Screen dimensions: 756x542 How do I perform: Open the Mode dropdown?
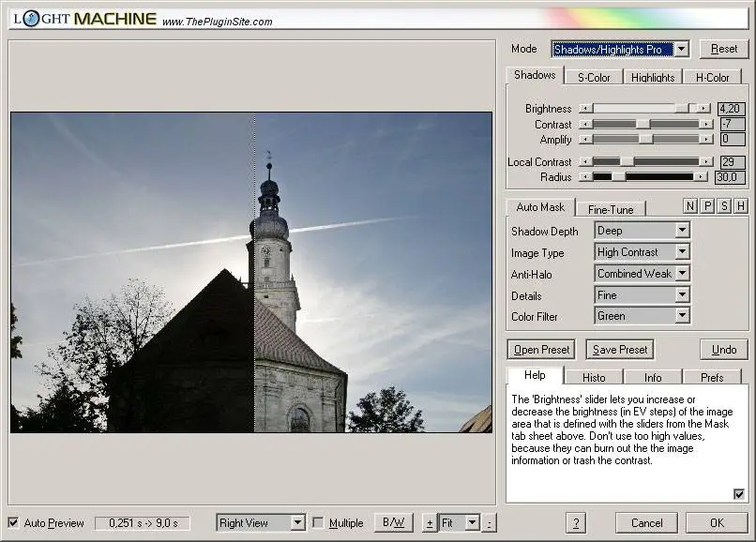(682, 50)
